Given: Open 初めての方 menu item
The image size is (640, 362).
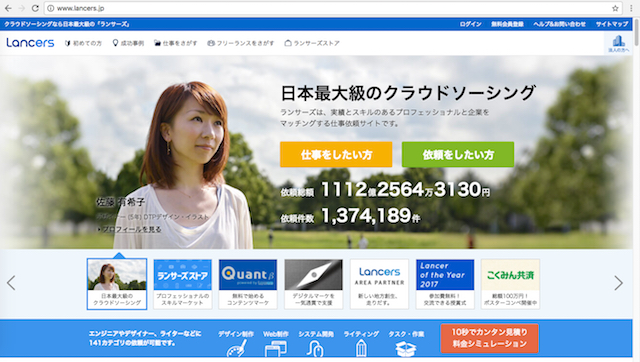Looking at the screenshot, I should click(x=83, y=43).
